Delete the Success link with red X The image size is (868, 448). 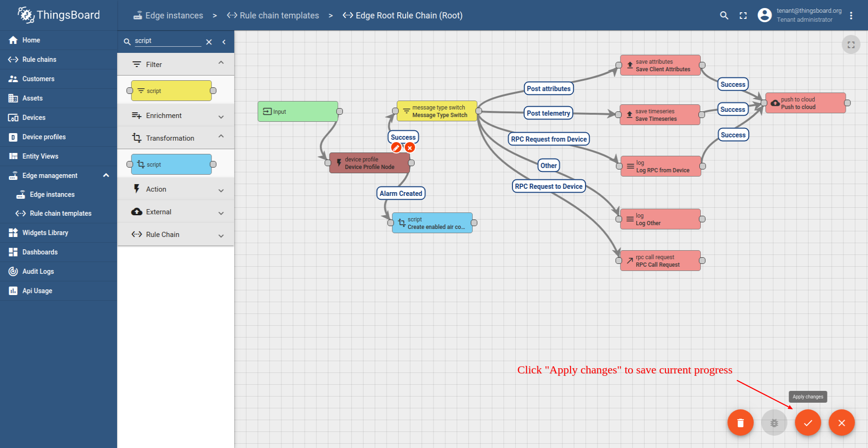410,148
